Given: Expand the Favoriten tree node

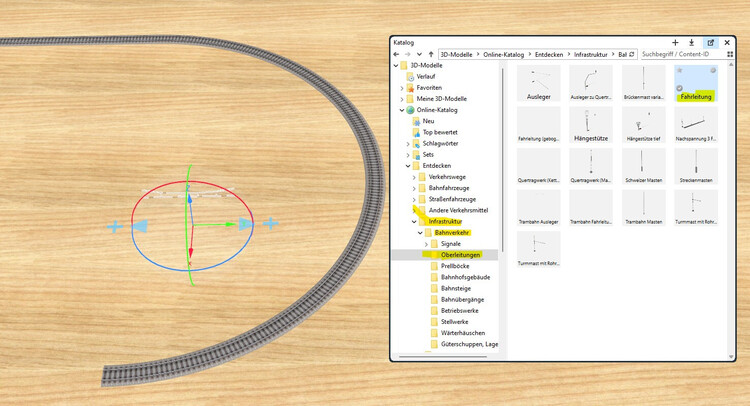Looking at the screenshot, I should pos(402,88).
